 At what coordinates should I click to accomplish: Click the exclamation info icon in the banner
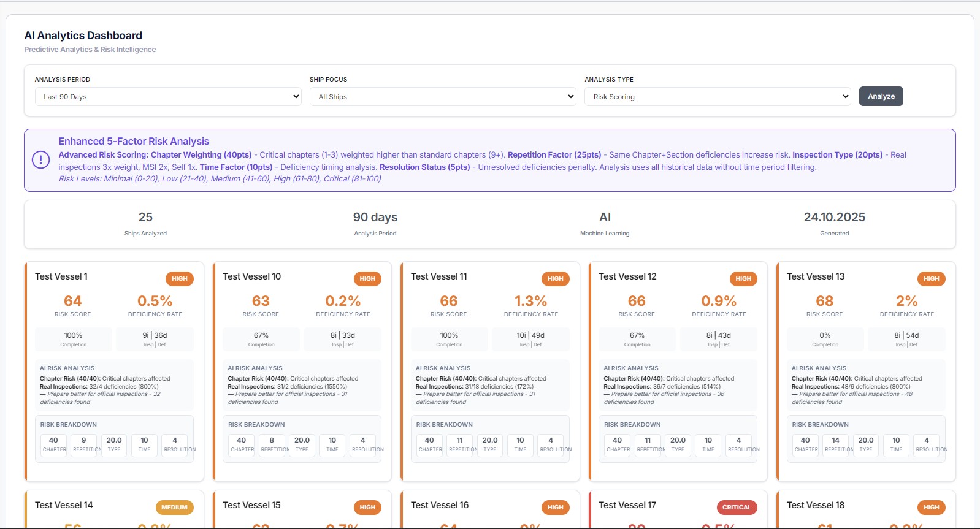(40, 160)
